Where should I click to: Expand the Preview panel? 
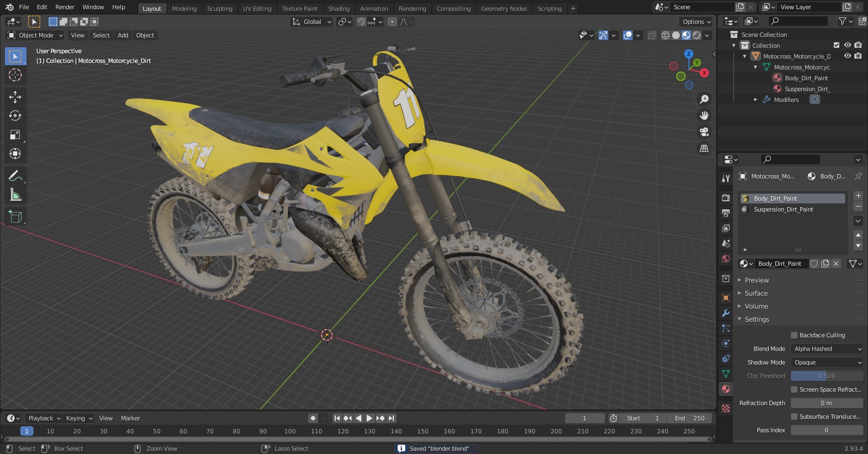click(757, 280)
